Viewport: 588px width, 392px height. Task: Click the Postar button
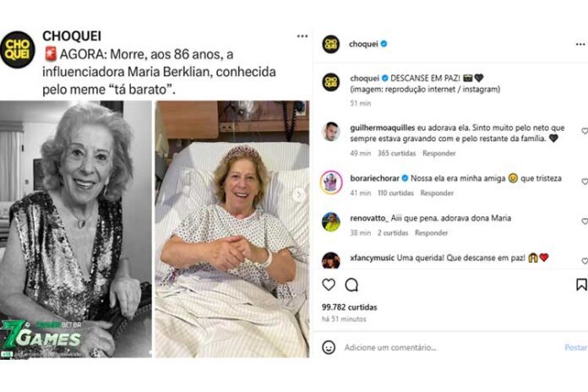point(575,347)
